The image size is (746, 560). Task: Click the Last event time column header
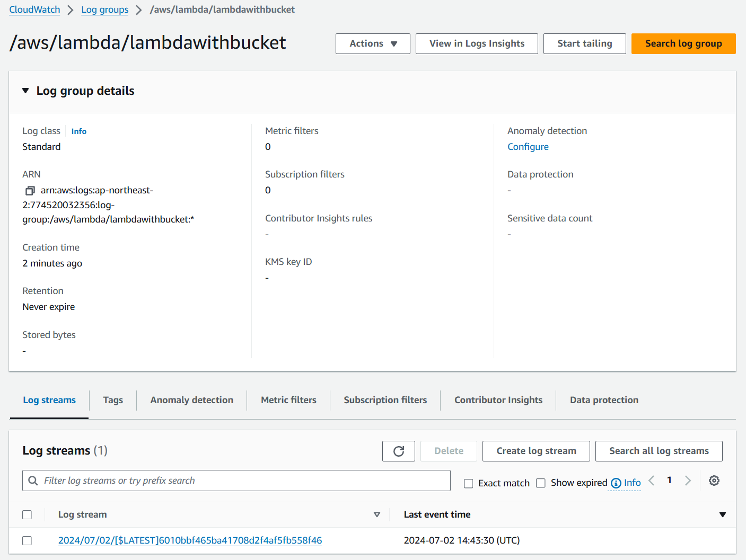(x=437, y=514)
